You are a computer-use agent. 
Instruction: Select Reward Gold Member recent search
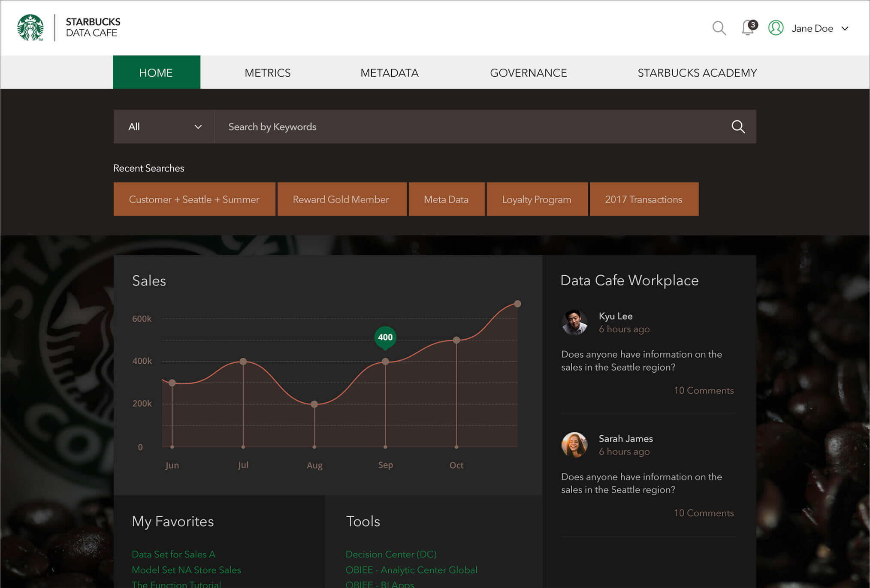(341, 199)
